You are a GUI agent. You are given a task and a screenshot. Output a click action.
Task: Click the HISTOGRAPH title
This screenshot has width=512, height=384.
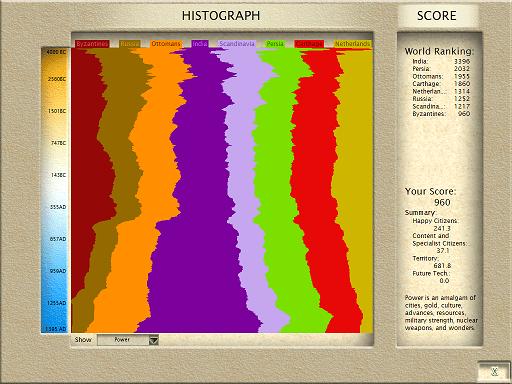pyautogui.click(x=221, y=16)
